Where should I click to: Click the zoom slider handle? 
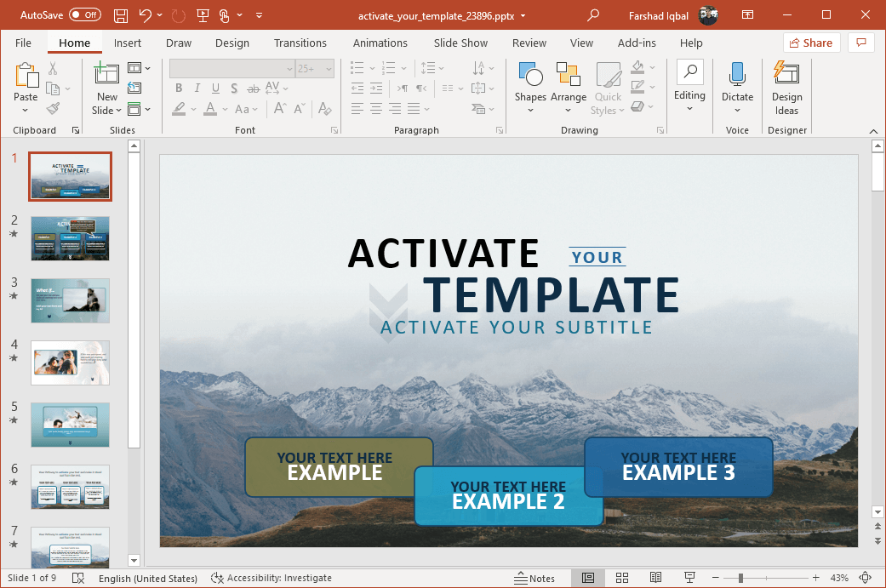coord(740,578)
